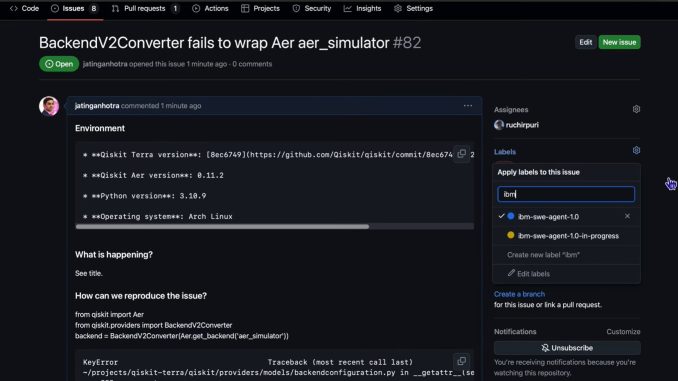Screen dimensions: 678x381
Task: Click the Issues count badge 8
Action: tap(93, 8)
